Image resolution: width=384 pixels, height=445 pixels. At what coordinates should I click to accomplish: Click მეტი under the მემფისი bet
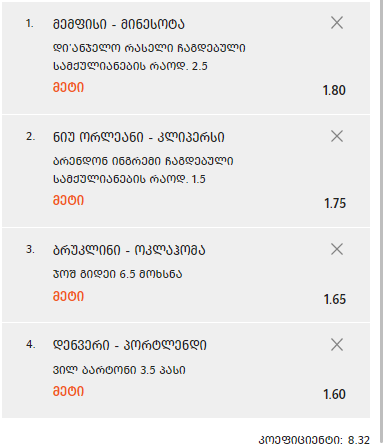(68, 87)
